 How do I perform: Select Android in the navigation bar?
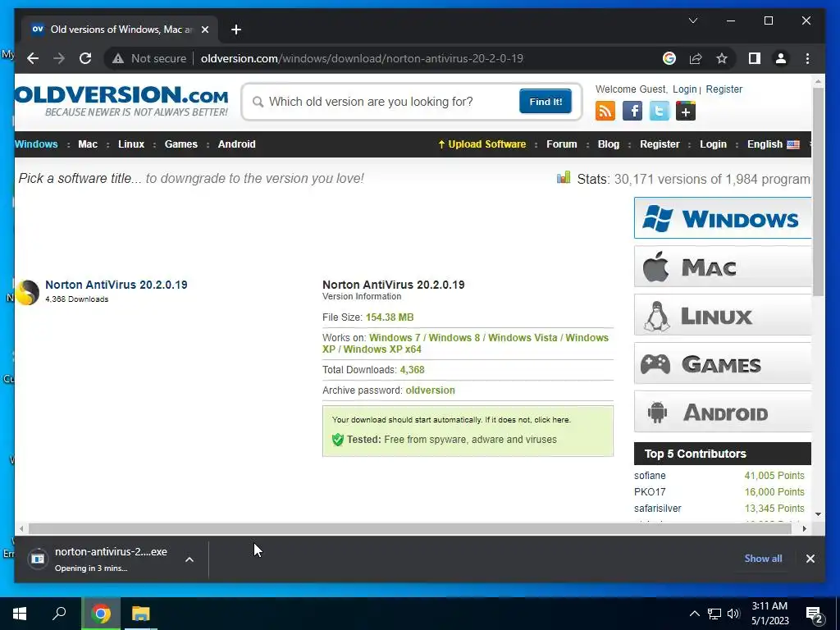[237, 144]
